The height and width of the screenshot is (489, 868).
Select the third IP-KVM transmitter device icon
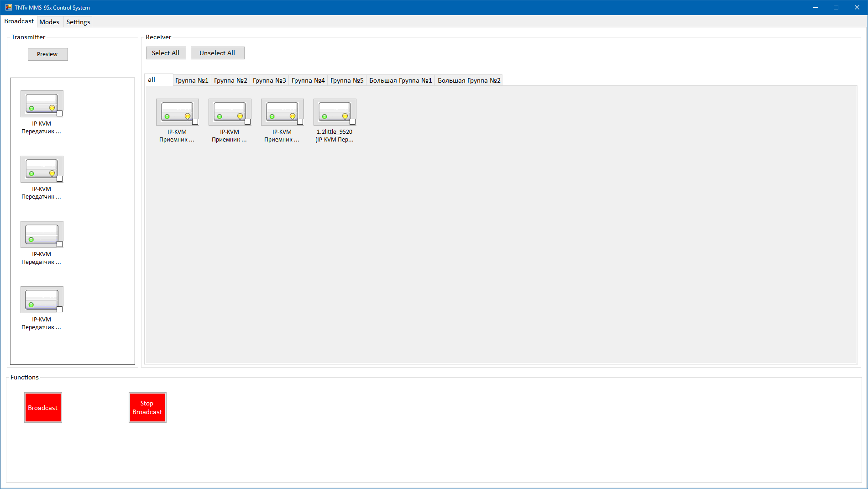point(42,234)
